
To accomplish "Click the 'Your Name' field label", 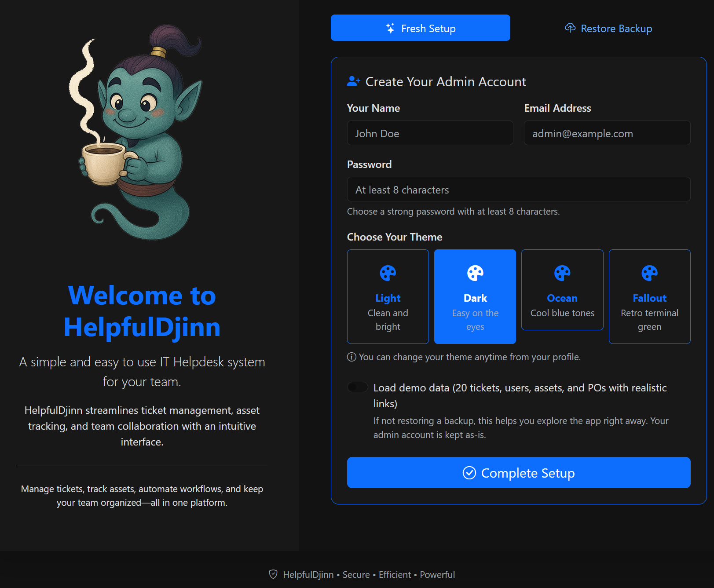I will (373, 108).
